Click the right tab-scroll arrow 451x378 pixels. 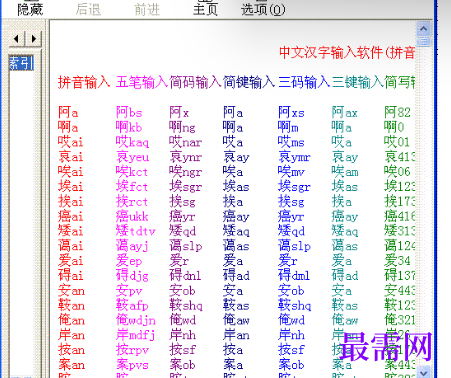click(x=34, y=39)
